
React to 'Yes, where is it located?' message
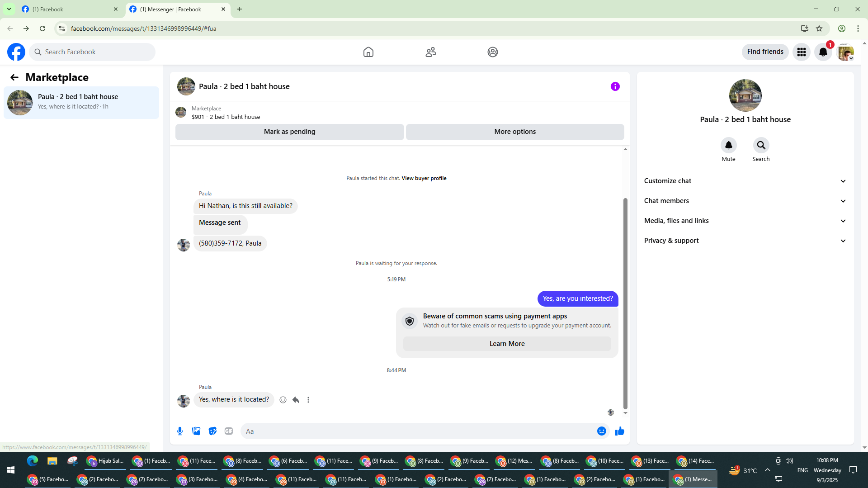pyautogui.click(x=283, y=400)
